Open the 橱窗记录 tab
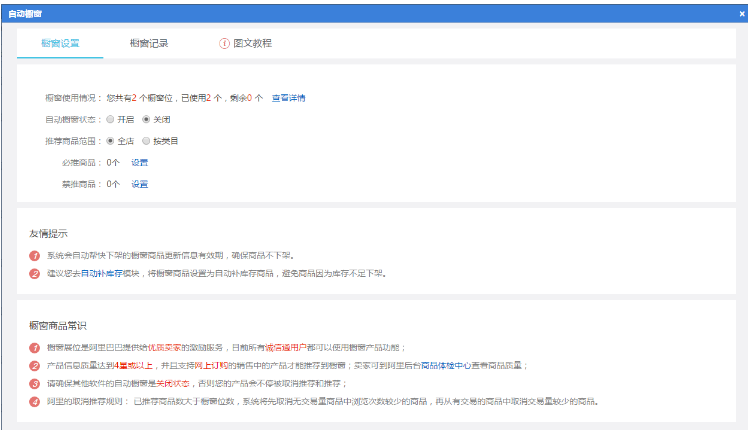The image size is (748, 434). 148,44
